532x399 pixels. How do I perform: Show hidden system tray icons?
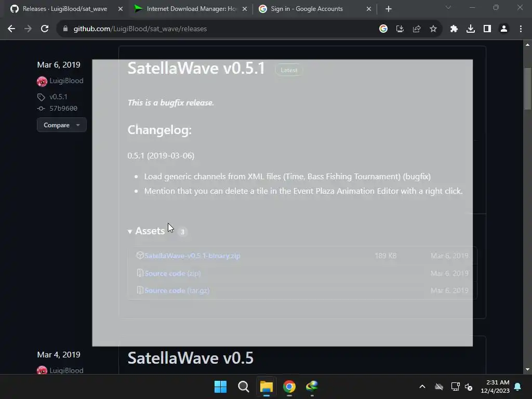tap(422, 387)
